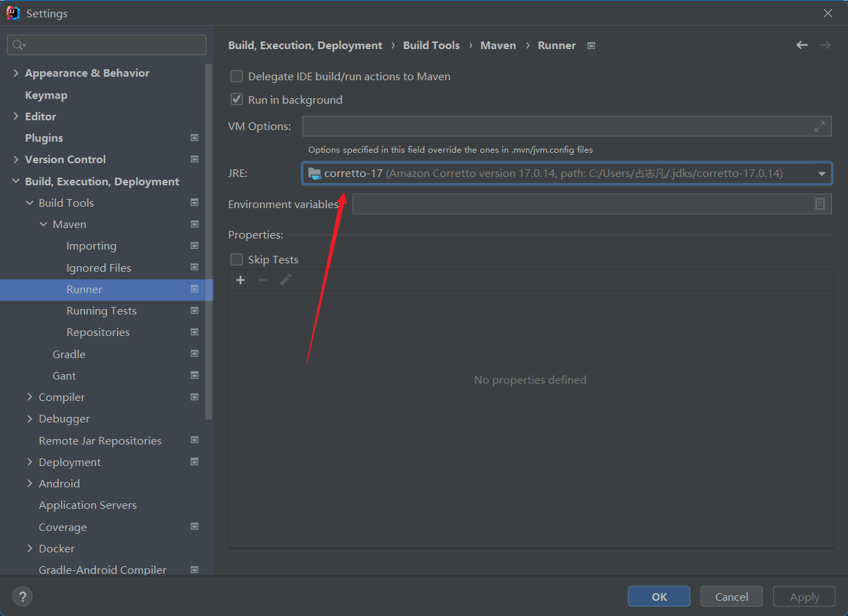Open the environment variables editor icon
This screenshot has height=616, width=848.
[x=820, y=204]
